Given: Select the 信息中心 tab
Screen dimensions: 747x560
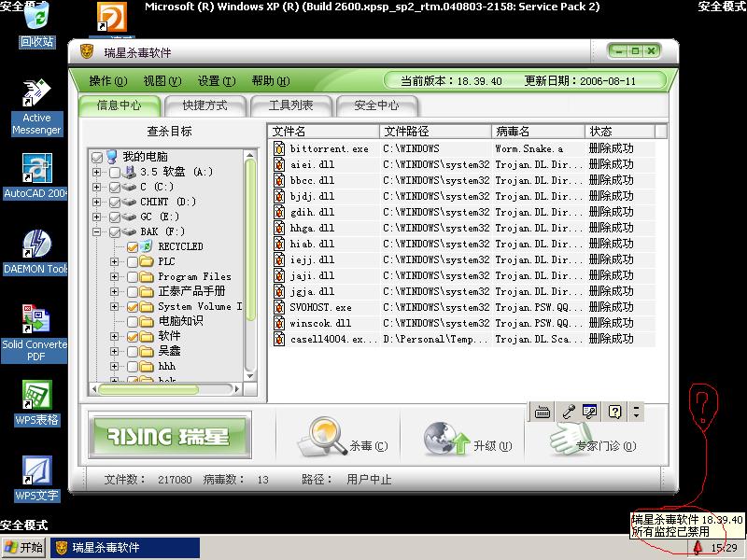Looking at the screenshot, I should click(x=120, y=105).
